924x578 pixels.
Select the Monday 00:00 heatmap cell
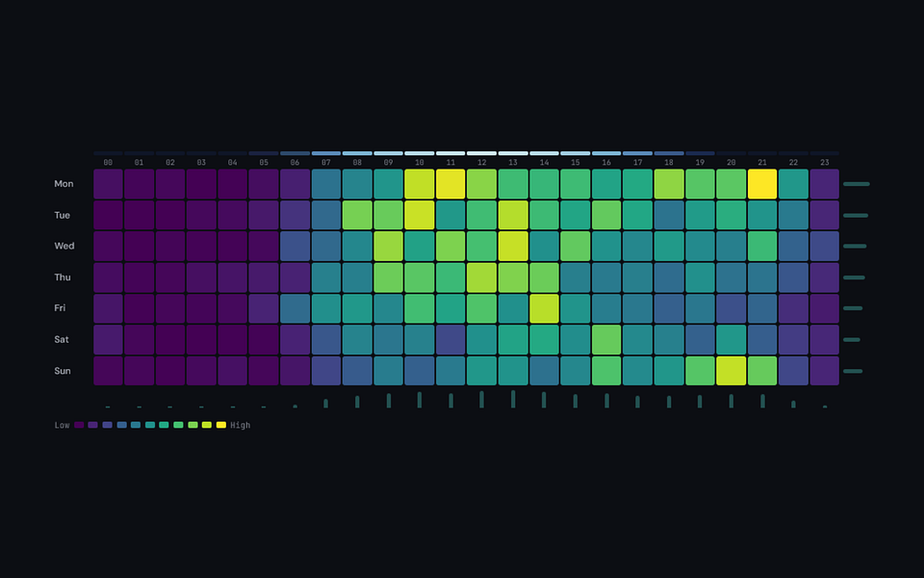pyautogui.click(x=108, y=184)
